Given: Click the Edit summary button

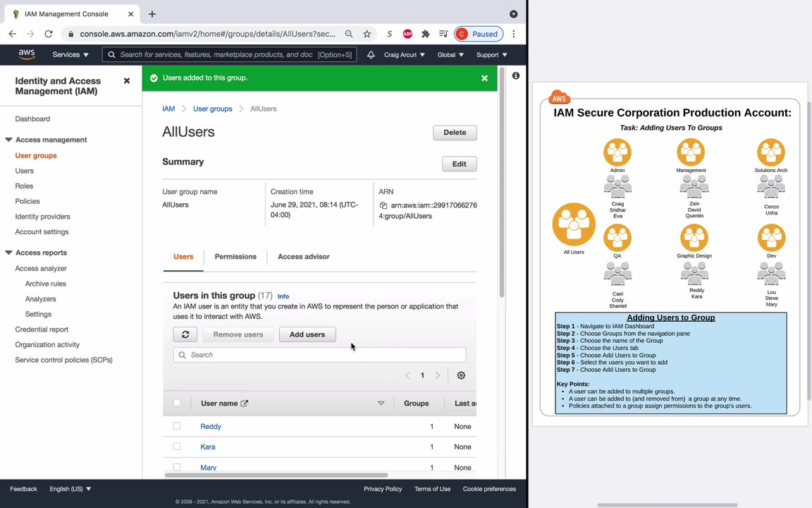Looking at the screenshot, I should point(460,164).
